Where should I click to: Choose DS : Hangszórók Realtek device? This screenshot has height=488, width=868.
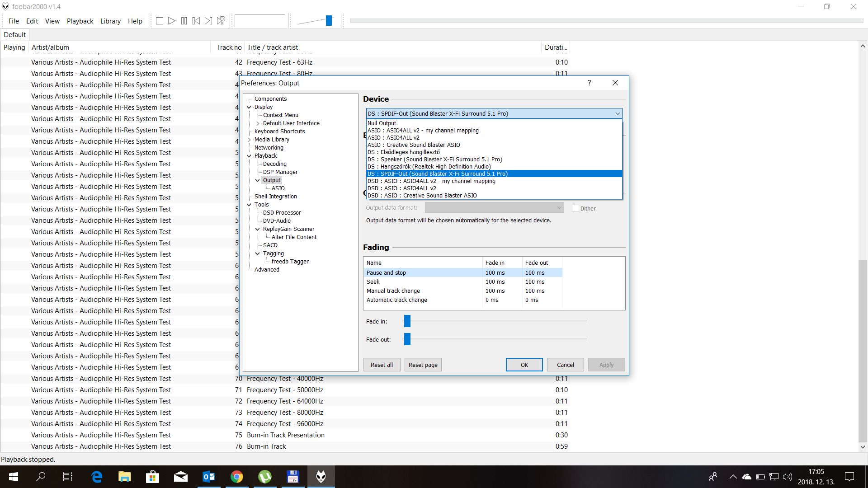click(x=494, y=166)
